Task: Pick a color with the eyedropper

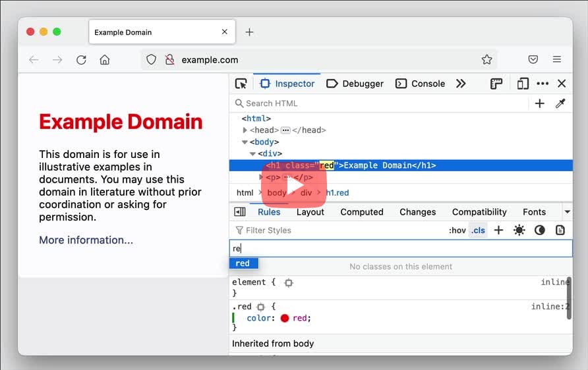Action: pos(560,103)
